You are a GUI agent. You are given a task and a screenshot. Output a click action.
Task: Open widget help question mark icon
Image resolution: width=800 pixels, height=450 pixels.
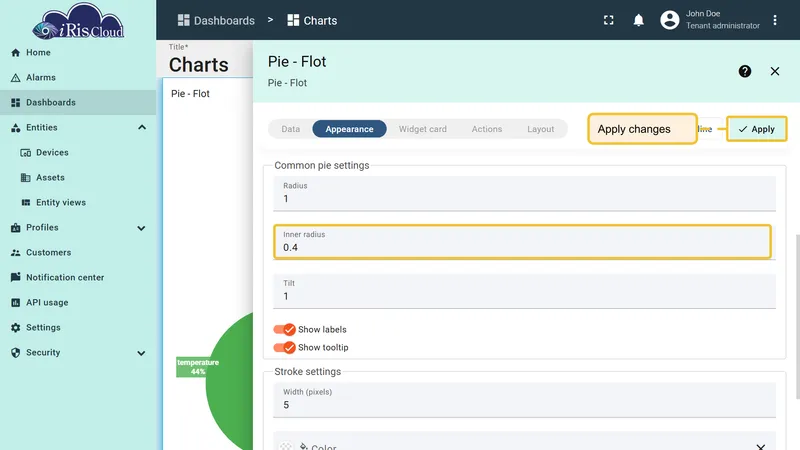click(x=744, y=71)
